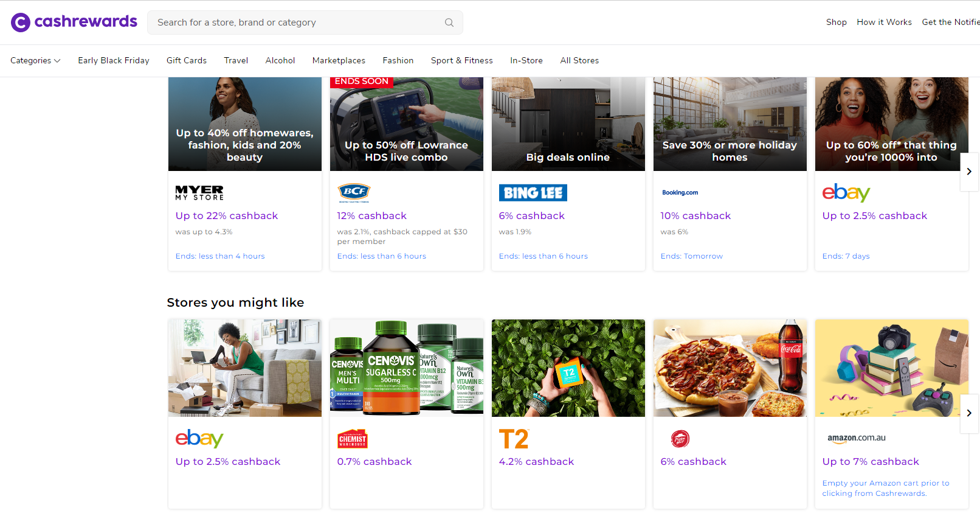The image size is (980, 530).
Task: Open Big deals online image
Action: (568, 124)
